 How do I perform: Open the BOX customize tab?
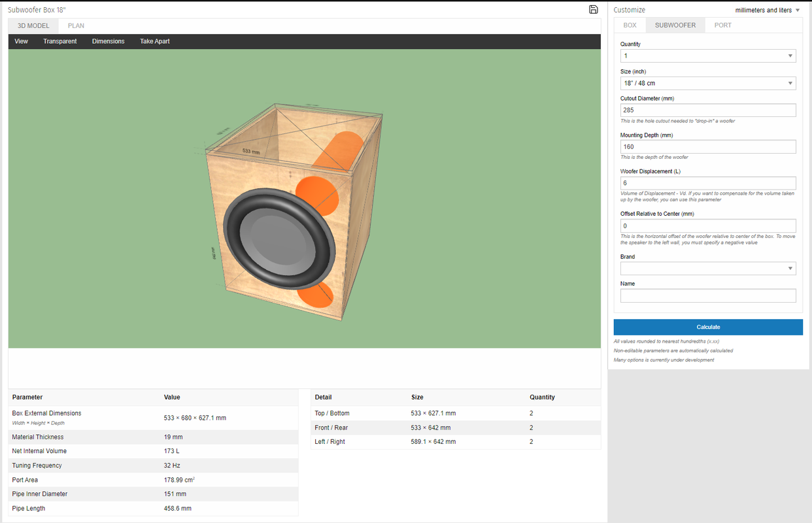pyautogui.click(x=630, y=25)
